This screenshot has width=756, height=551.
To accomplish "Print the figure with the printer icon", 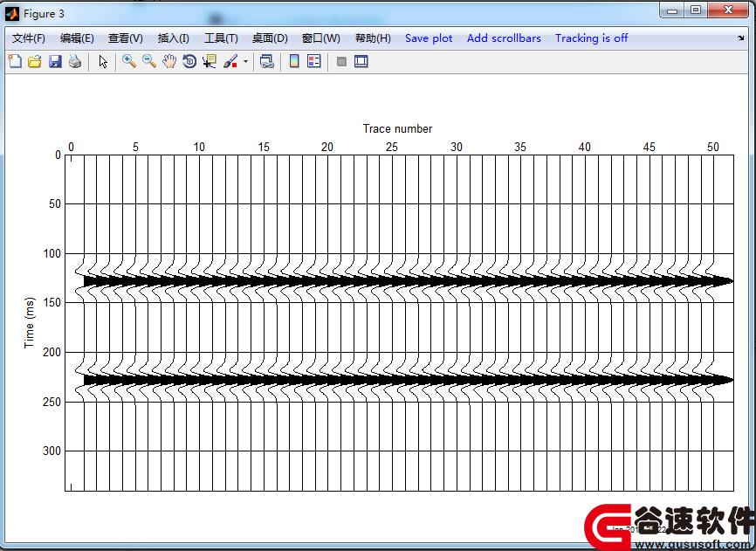I will [75, 61].
